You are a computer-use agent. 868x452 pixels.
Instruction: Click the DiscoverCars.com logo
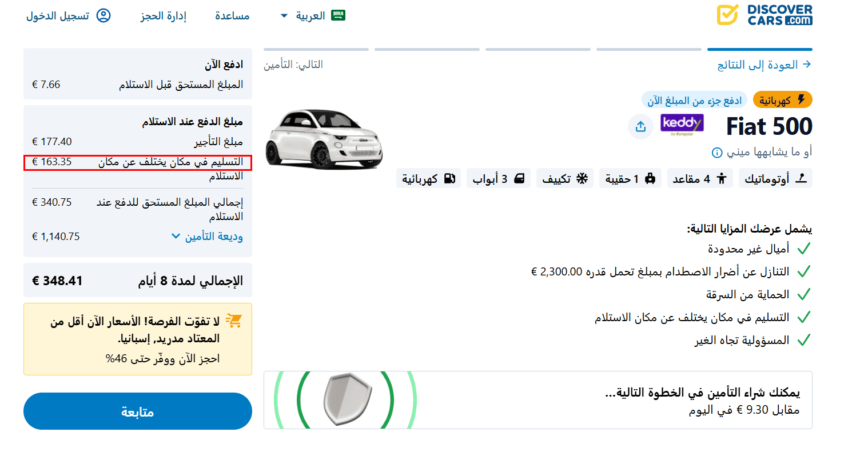point(765,15)
